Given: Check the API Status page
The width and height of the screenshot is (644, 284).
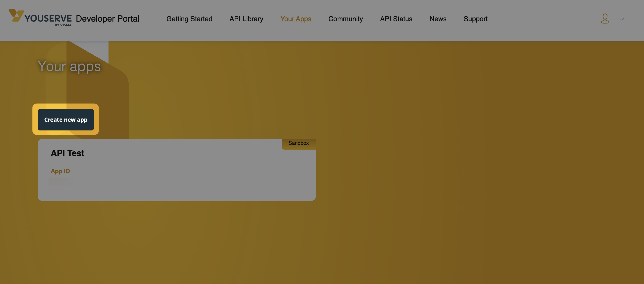Looking at the screenshot, I should coord(396,19).
